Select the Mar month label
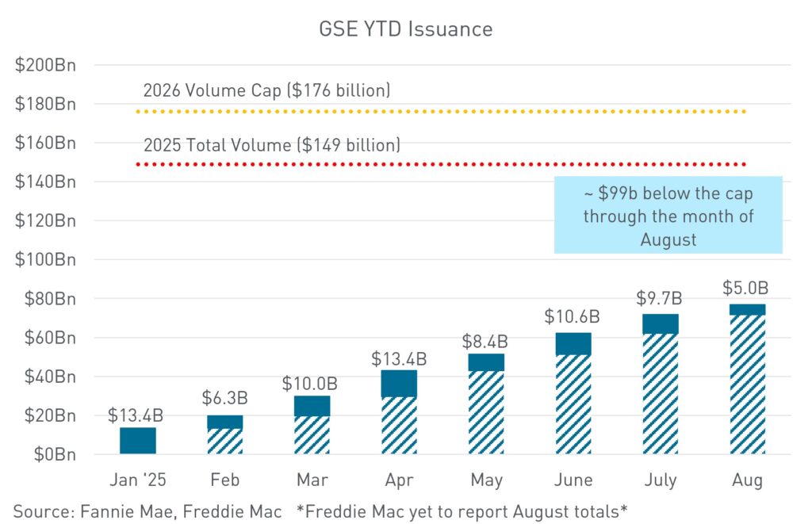This screenshot has height=524, width=812. click(x=312, y=480)
